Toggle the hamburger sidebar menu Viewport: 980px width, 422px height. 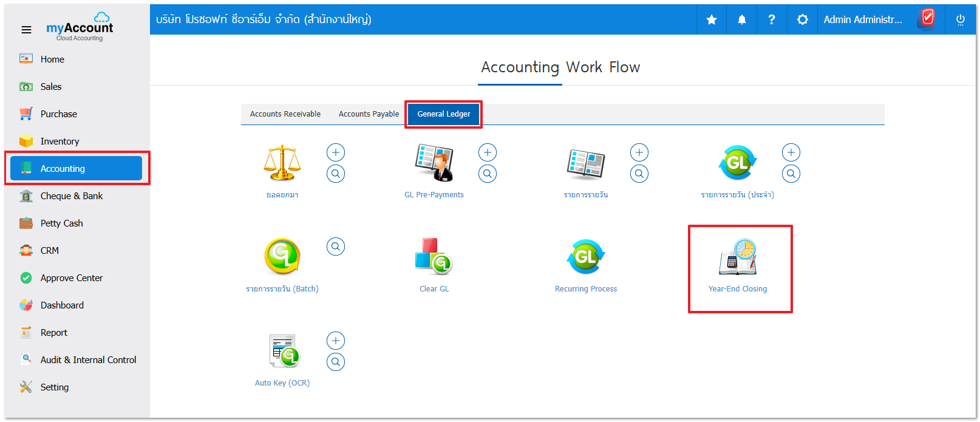point(26,30)
